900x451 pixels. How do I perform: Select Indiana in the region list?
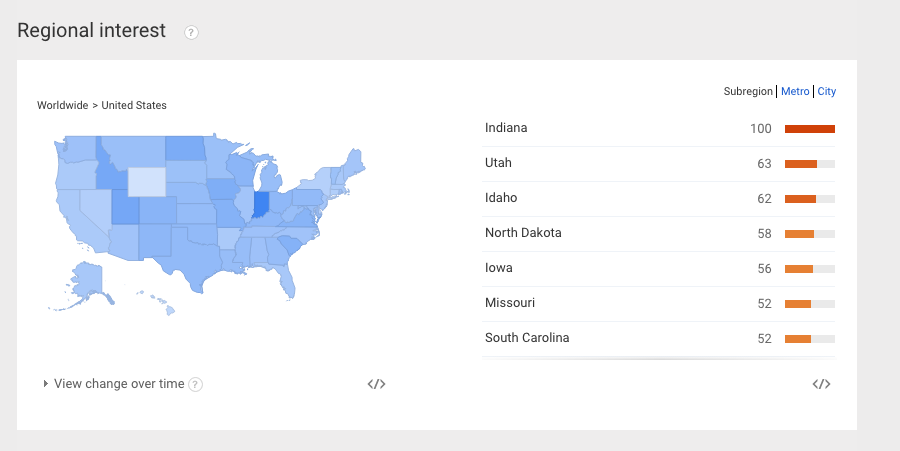(x=659, y=129)
